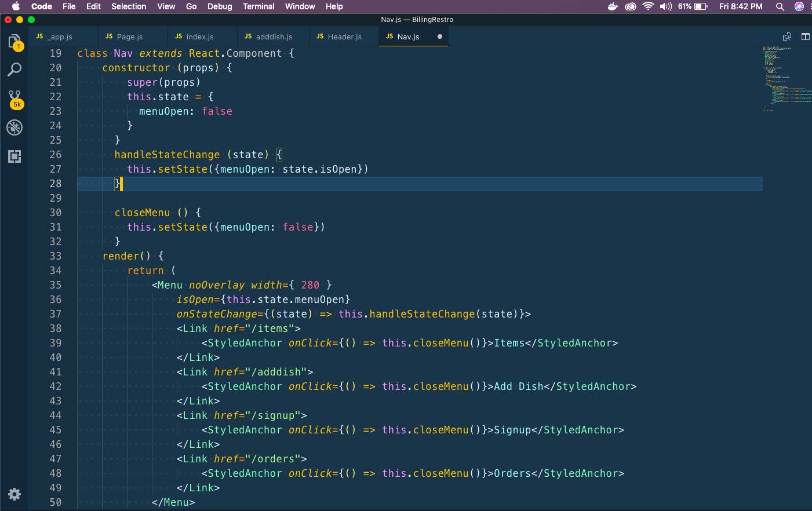The width and height of the screenshot is (812, 511).
Task: Click the 'Add Dish' text on line 42
Action: (519, 386)
